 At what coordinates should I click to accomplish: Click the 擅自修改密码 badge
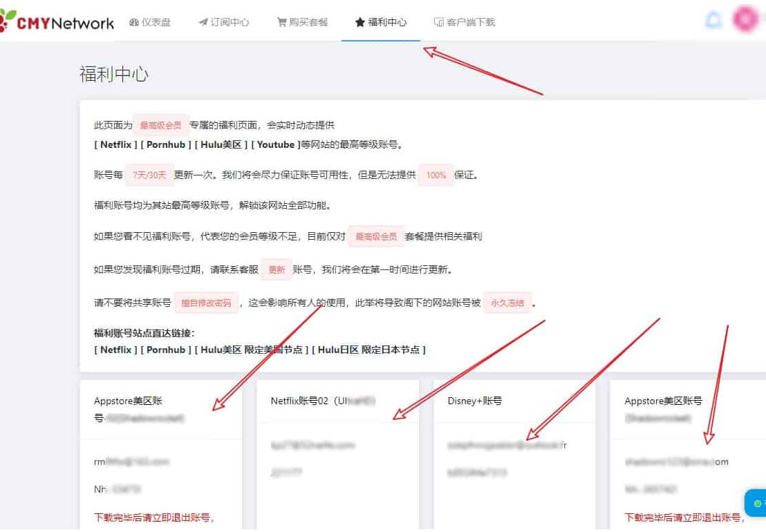pyautogui.click(x=206, y=303)
